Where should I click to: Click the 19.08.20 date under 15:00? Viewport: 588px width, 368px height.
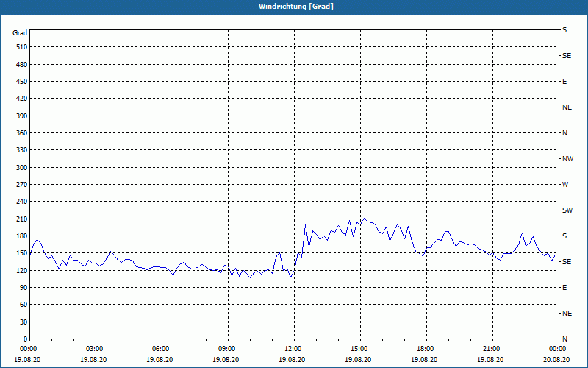pos(358,359)
